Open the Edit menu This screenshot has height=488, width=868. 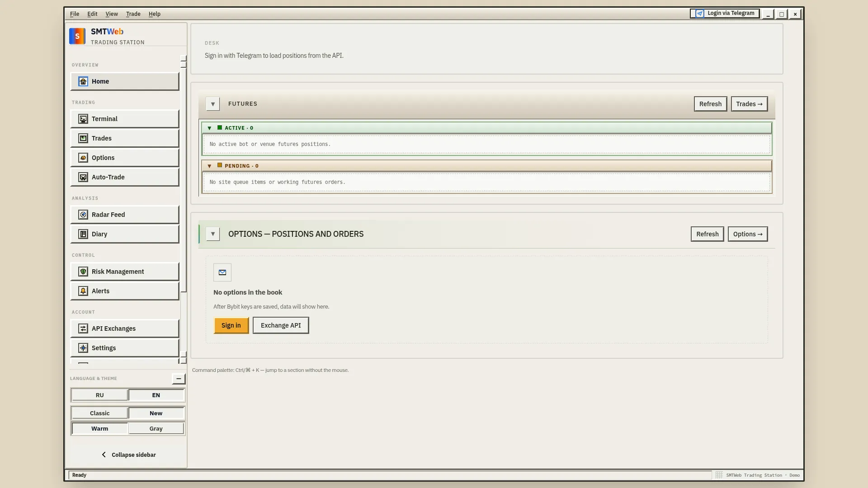click(92, 14)
